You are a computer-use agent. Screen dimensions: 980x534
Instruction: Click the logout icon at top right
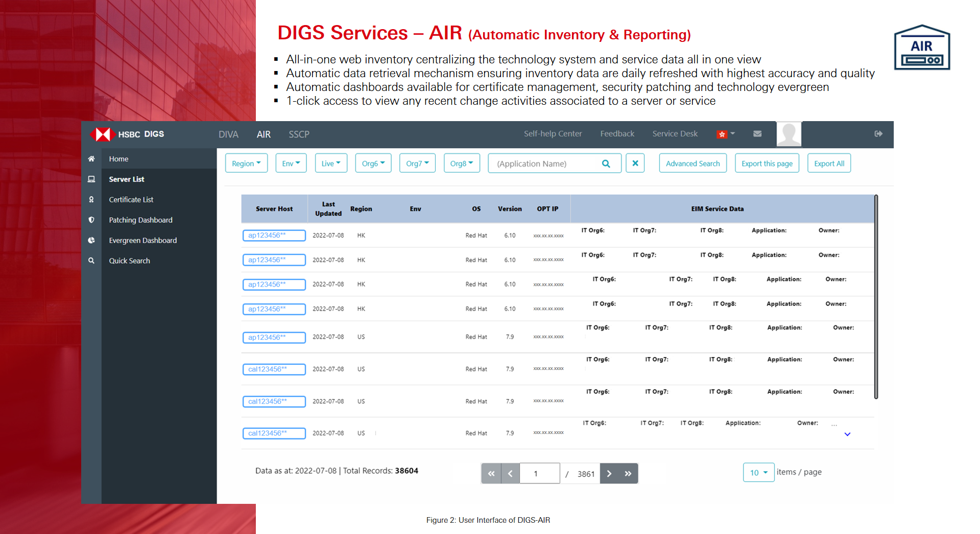click(x=878, y=134)
